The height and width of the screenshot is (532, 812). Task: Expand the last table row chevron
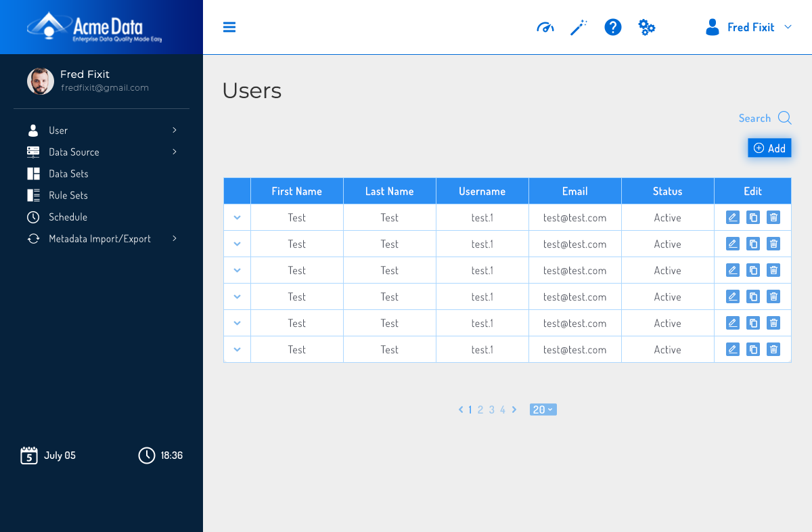pos(237,349)
